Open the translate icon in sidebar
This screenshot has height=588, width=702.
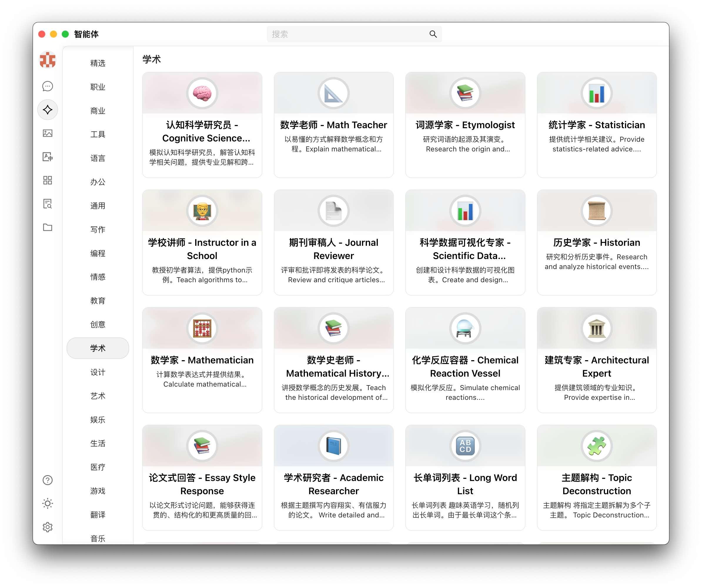tap(47, 157)
